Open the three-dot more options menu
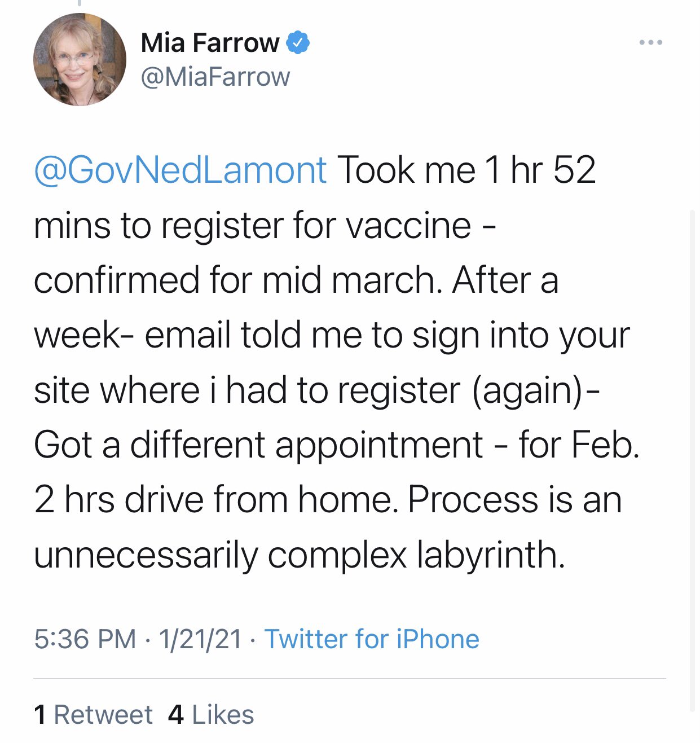The width and height of the screenshot is (700, 743). [x=650, y=43]
